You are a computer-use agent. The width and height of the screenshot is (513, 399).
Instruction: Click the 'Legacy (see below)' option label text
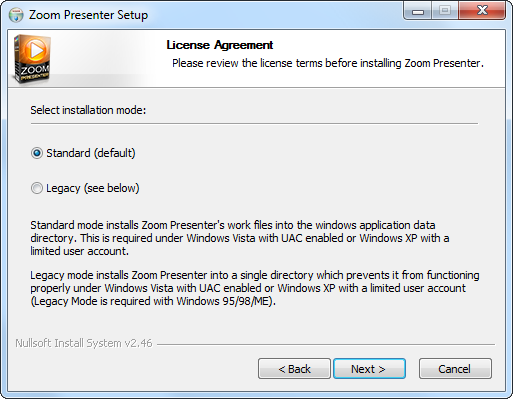point(93,188)
